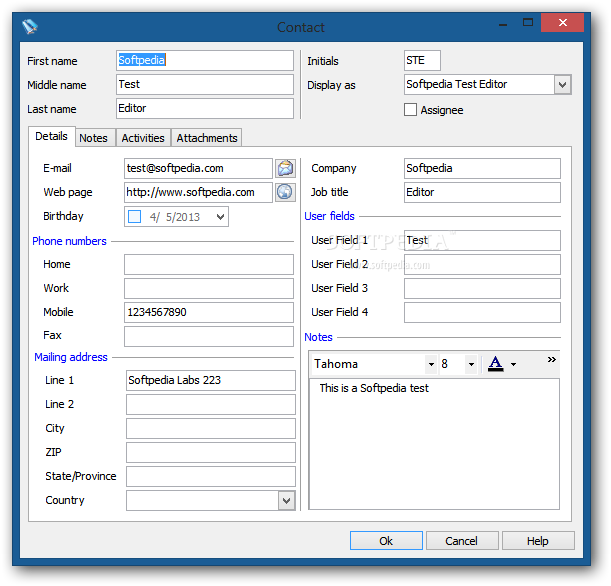Click the E-mail field with test@softpedia.com
The width and height of the screenshot is (611, 586).
click(x=198, y=168)
